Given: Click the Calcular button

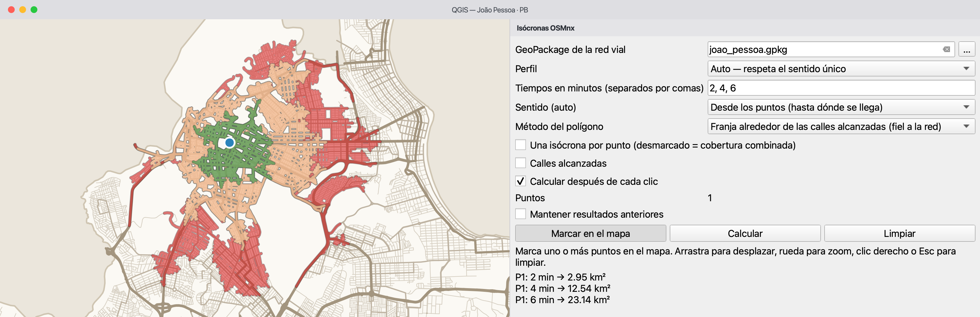Looking at the screenshot, I should 745,233.
